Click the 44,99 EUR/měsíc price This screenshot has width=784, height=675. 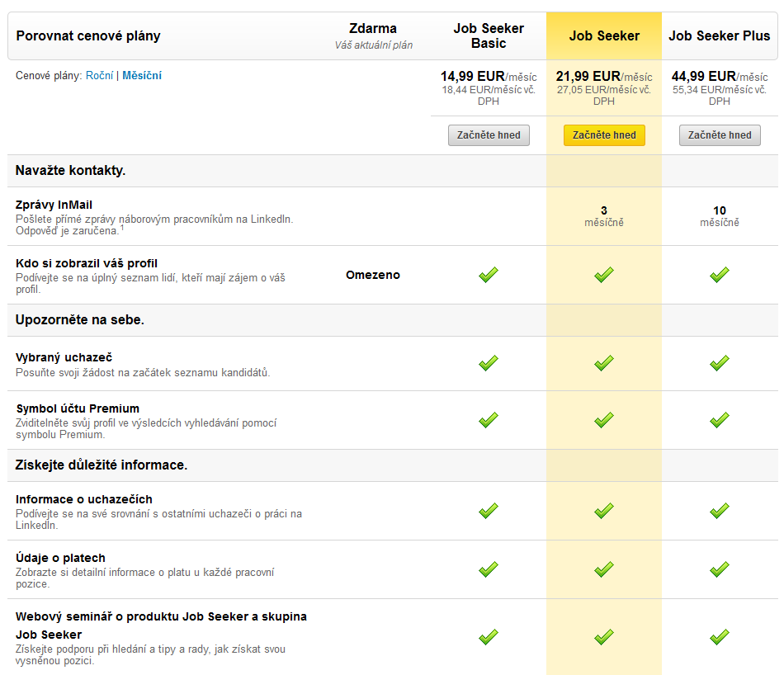point(720,77)
